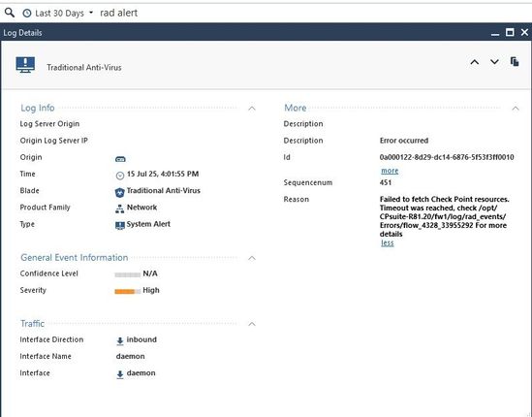
Task: Click the inbound direction arrow icon
Action: (120, 341)
